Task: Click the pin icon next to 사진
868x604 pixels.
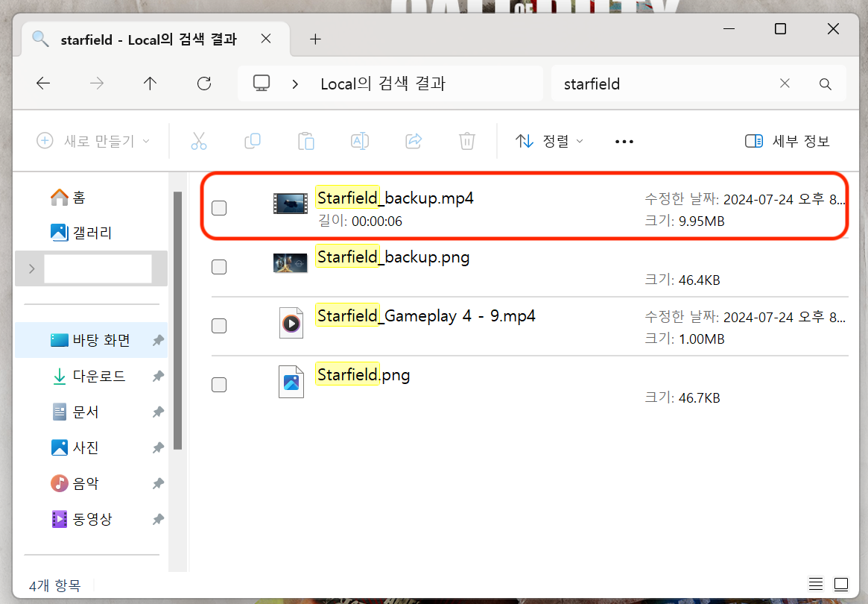Action: pyautogui.click(x=158, y=447)
